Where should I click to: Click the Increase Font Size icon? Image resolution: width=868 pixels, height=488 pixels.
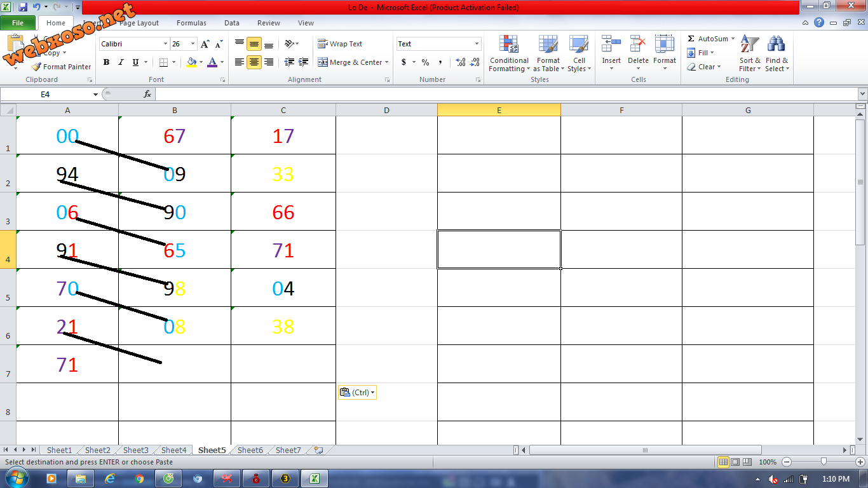[x=205, y=44]
